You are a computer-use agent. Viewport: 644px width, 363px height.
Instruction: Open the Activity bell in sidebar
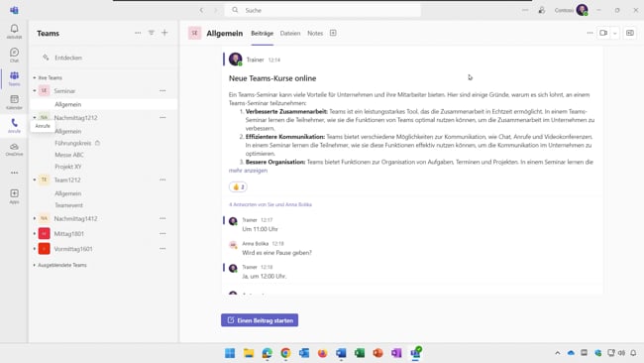[x=15, y=31]
